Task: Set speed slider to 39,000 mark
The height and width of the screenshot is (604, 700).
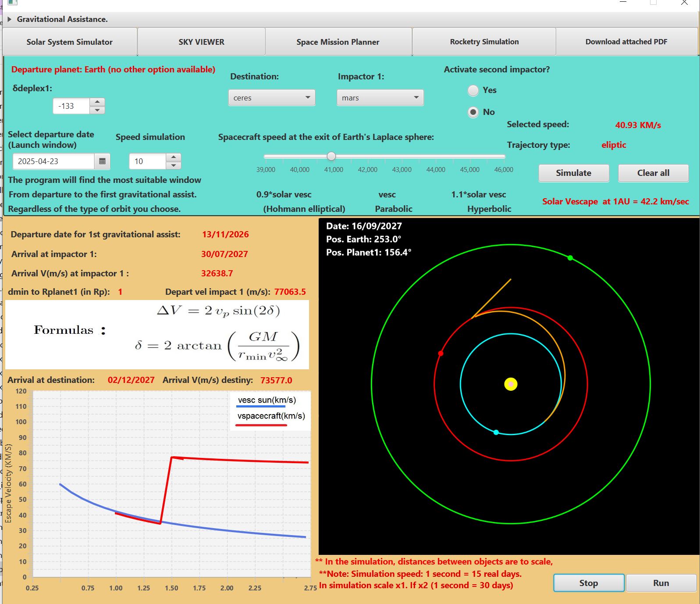Action: point(266,157)
